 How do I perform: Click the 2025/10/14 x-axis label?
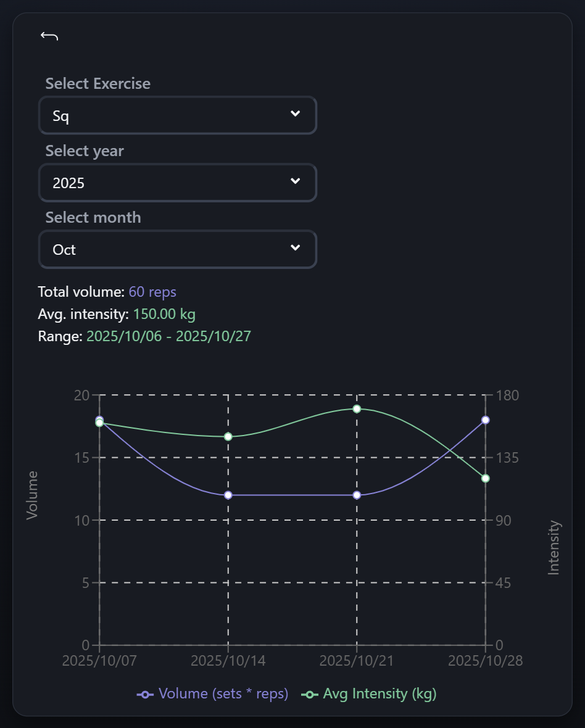(x=228, y=661)
